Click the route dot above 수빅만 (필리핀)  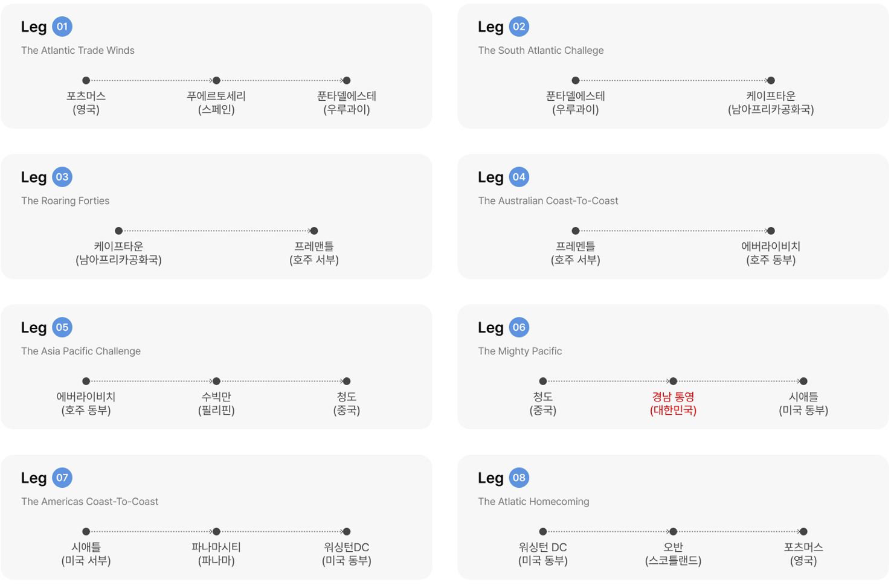click(x=216, y=381)
